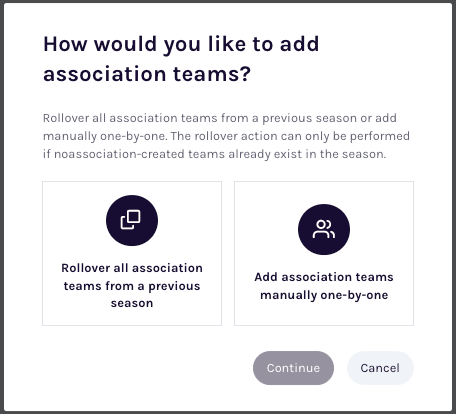Click the two-people team icon
Image resolution: width=456 pixels, height=414 pixels.
(x=324, y=229)
